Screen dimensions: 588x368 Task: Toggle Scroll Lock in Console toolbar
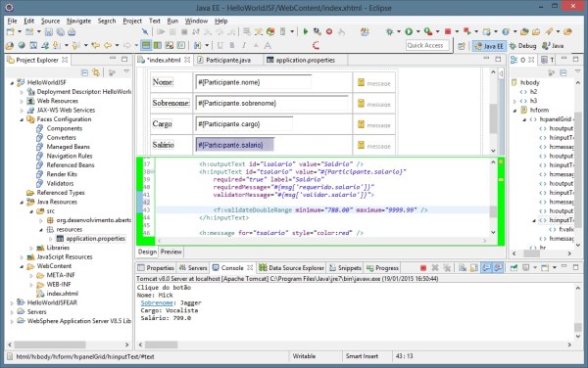point(474,267)
